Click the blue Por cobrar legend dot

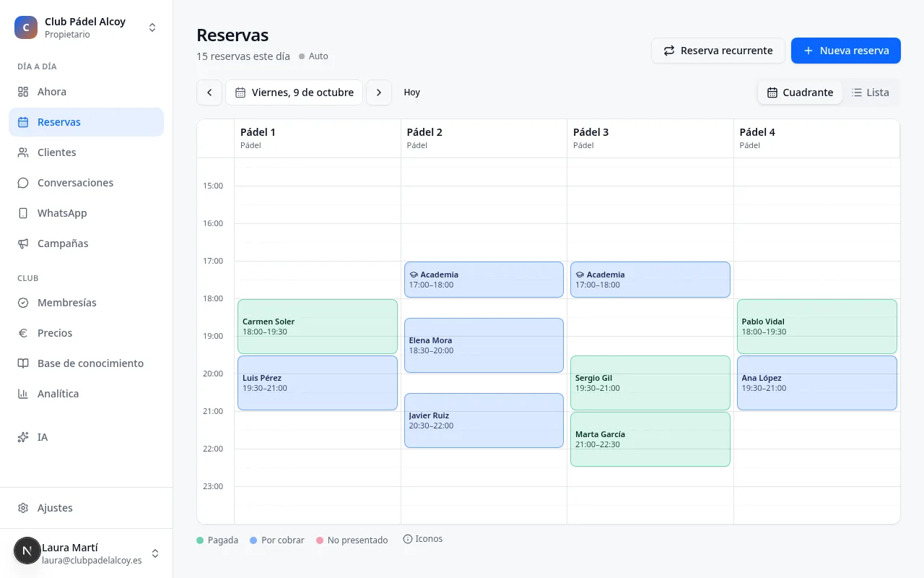(x=253, y=540)
